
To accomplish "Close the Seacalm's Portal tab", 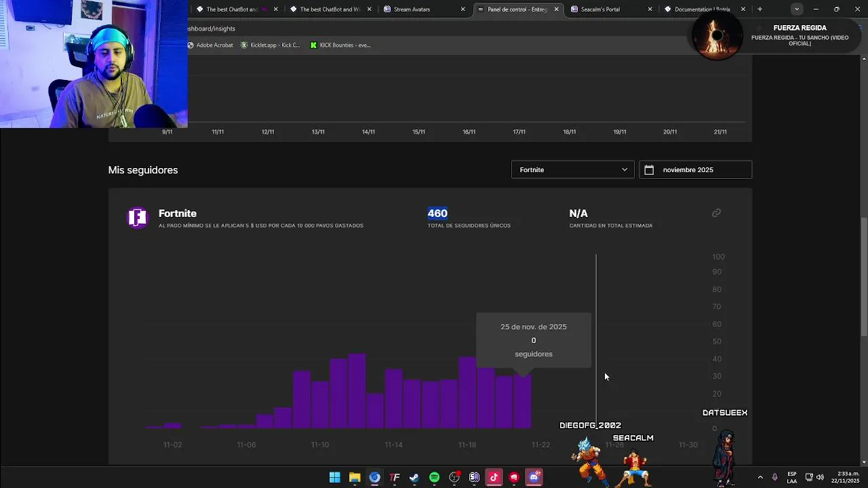I will [x=650, y=9].
